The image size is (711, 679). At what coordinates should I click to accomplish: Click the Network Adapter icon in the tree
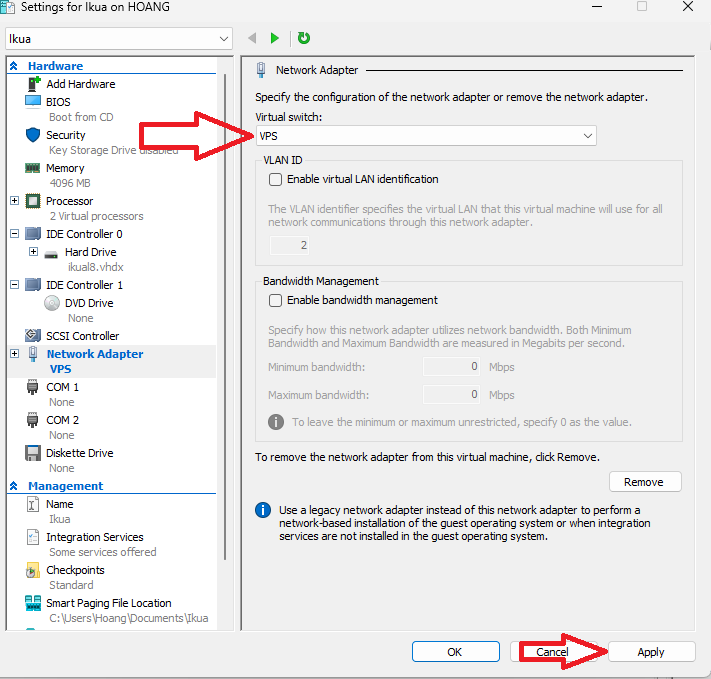(x=33, y=354)
